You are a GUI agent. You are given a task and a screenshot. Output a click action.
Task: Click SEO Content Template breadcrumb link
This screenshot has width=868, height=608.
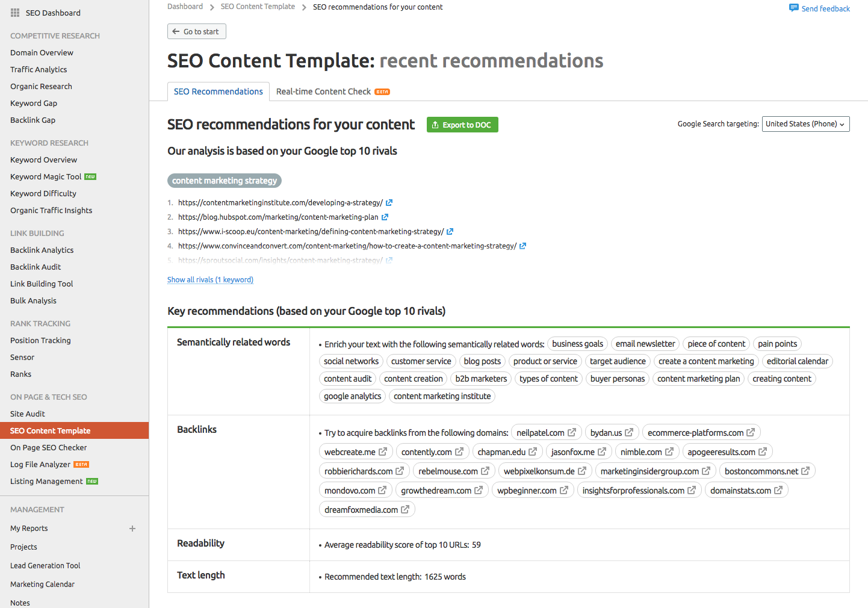point(258,7)
